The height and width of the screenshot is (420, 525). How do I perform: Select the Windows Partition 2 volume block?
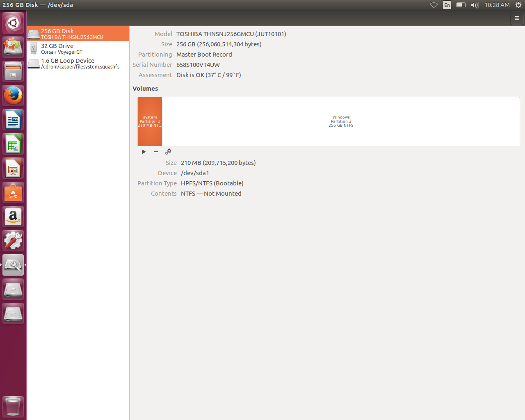click(x=341, y=121)
